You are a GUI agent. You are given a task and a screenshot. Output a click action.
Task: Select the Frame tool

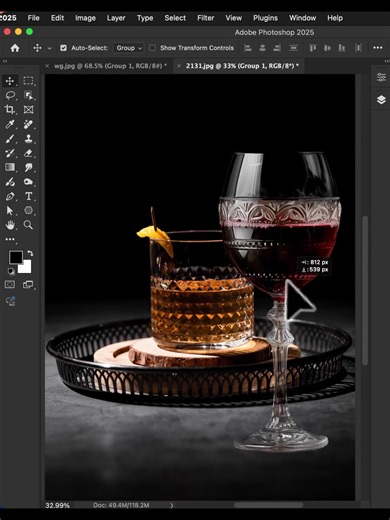[28, 110]
